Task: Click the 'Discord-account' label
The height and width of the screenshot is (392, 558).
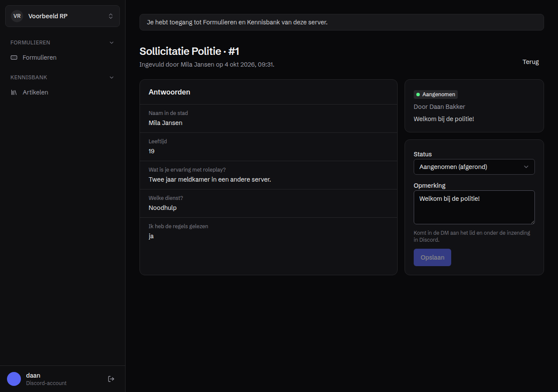Action: coord(46,383)
